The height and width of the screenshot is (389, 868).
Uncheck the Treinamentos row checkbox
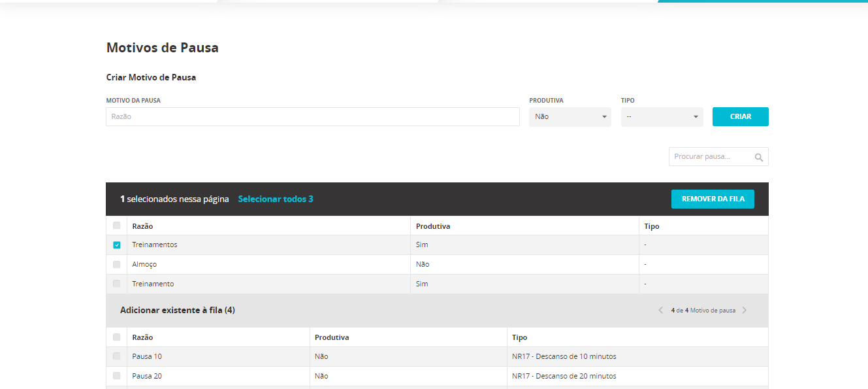[117, 245]
